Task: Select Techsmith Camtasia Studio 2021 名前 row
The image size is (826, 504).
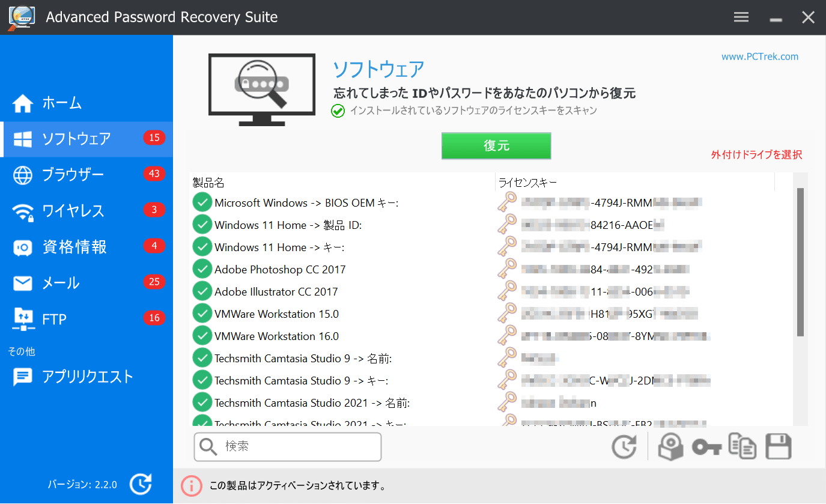Action: tap(491, 403)
